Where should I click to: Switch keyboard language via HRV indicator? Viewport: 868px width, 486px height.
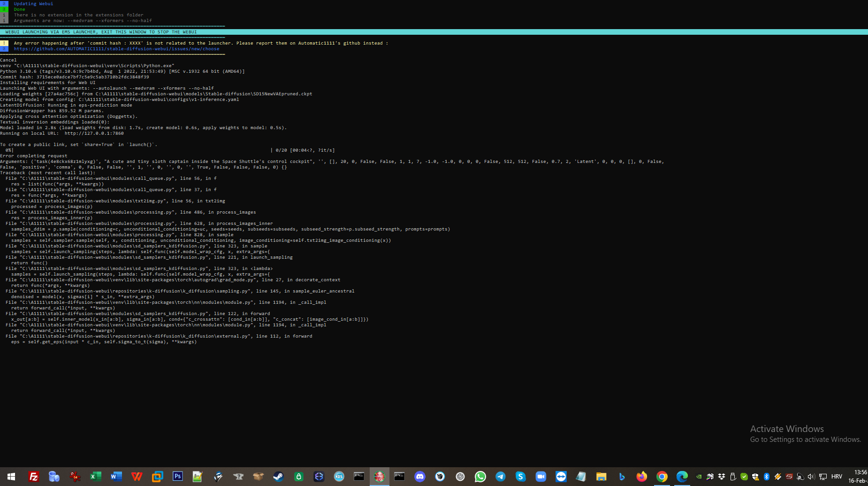click(x=837, y=477)
